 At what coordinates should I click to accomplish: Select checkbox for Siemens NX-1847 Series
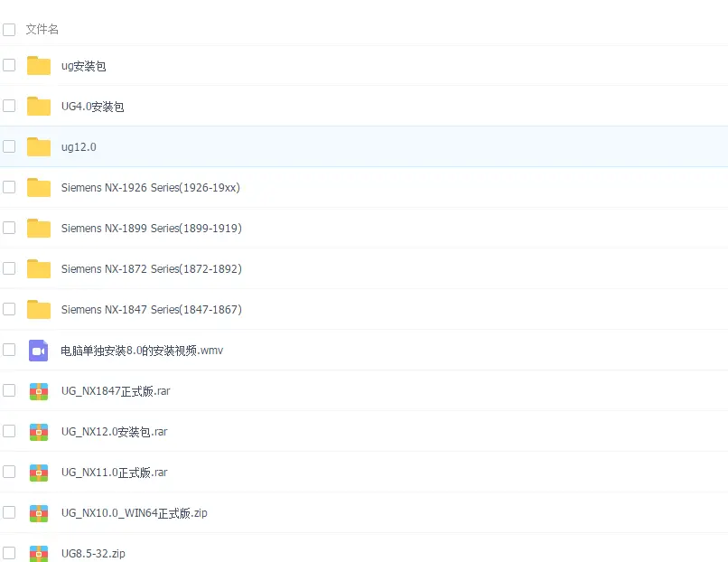(x=9, y=309)
